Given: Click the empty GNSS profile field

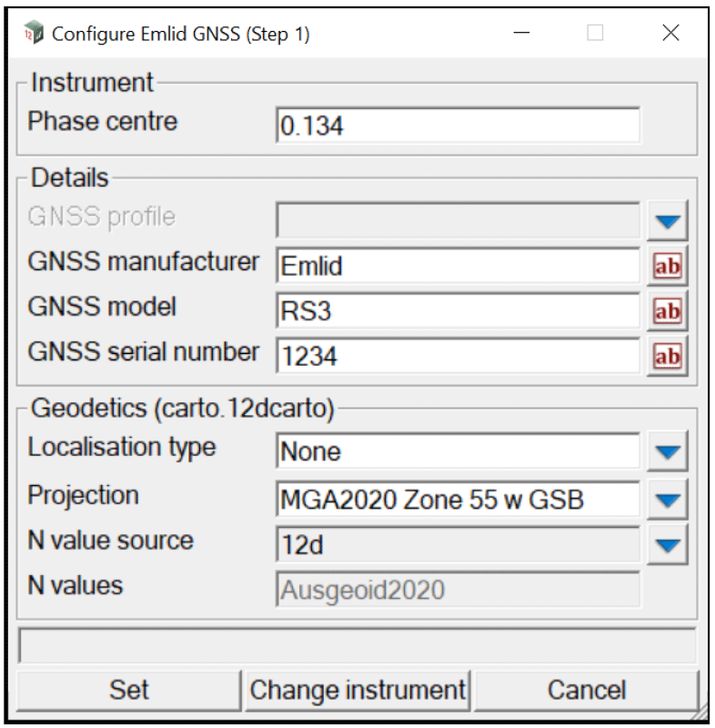Looking at the screenshot, I should 458,220.
